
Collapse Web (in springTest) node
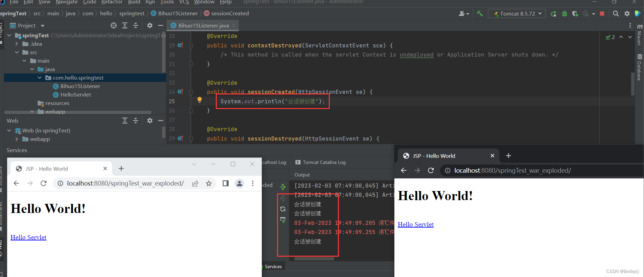9,130
